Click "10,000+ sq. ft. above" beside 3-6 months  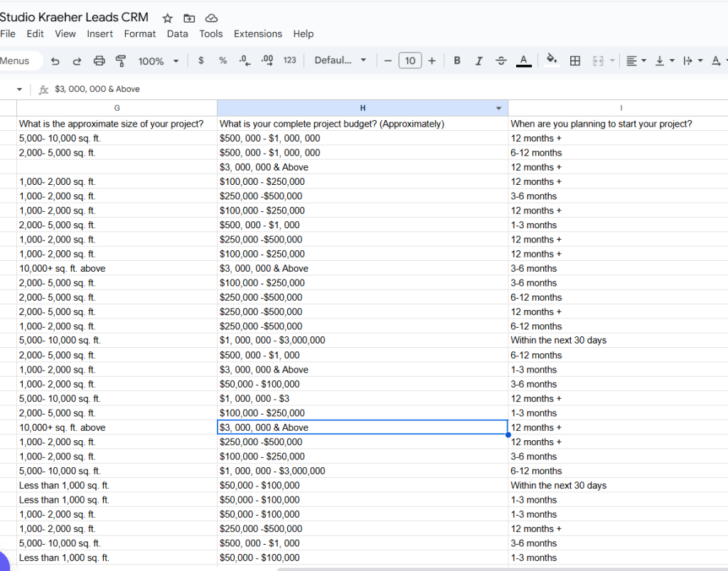(x=117, y=269)
